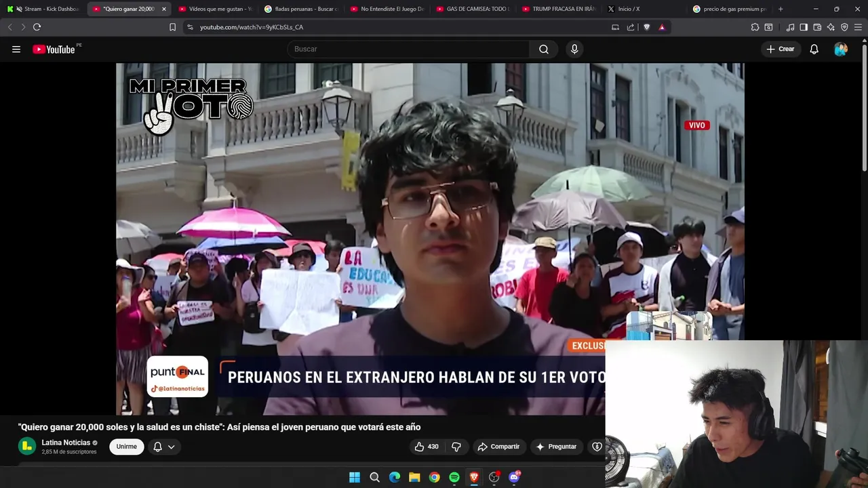The height and width of the screenshot is (488, 868).
Task: Switch to the Stream - Kick Dashboard tab
Action: [44, 9]
